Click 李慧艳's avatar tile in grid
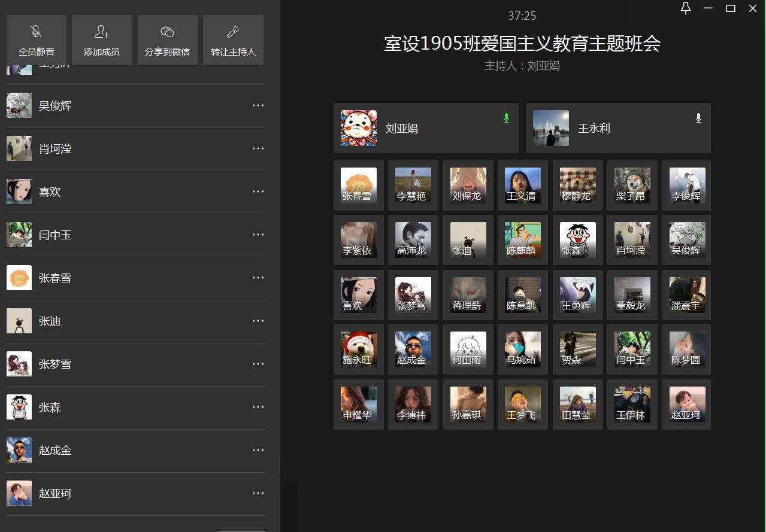766x532 pixels. point(413,185)
